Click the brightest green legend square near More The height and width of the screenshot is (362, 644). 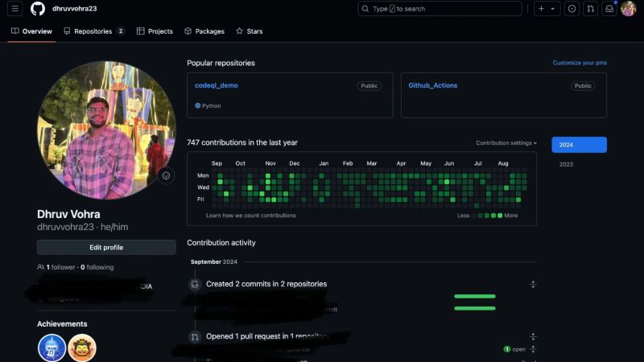tap(500, 216)
